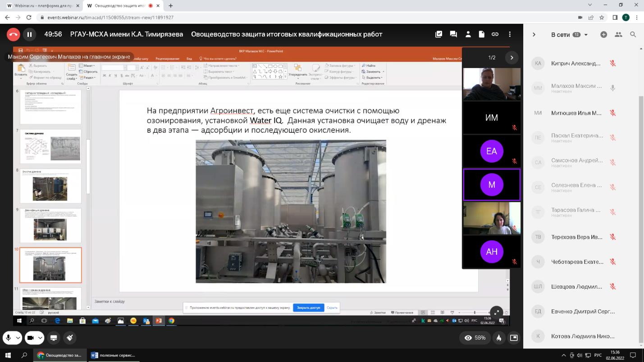
Task: Copy the webinar link with the chain icon
Action: (x=495, y=34)
